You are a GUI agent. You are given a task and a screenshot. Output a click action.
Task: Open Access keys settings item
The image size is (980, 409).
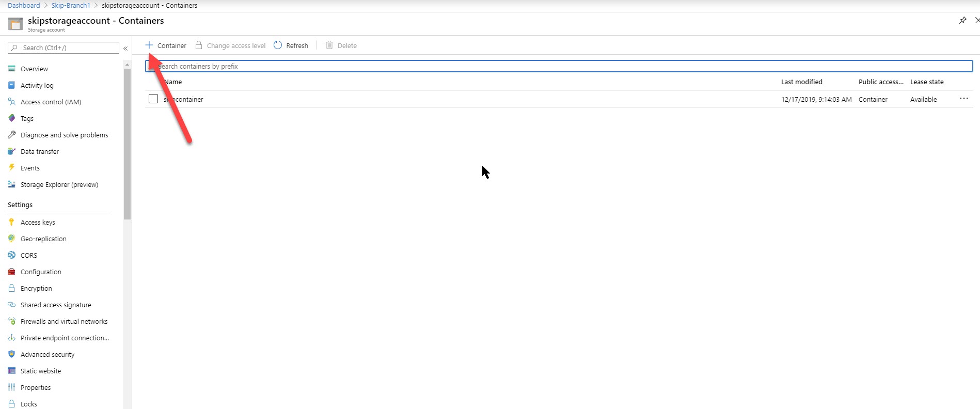click(38, 222)
